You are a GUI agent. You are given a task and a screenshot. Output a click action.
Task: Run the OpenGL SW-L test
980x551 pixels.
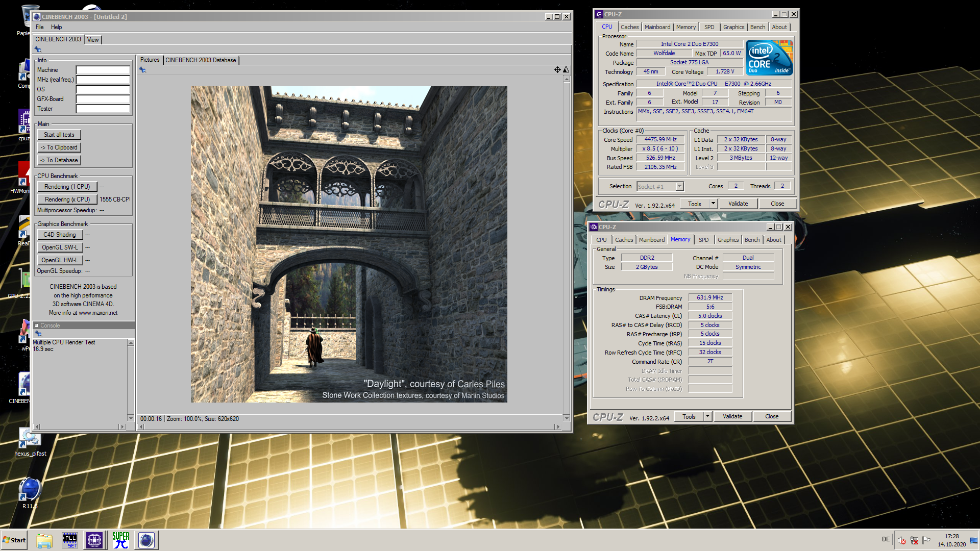(60, 247)
